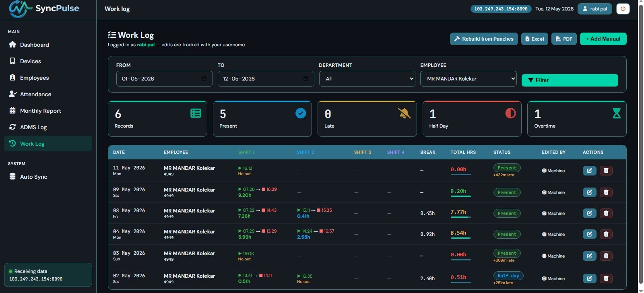Viewport: 644px width, 293px height.
Task: Click the 8.54h total hours progress bar
Action: (x=460, y=238)
